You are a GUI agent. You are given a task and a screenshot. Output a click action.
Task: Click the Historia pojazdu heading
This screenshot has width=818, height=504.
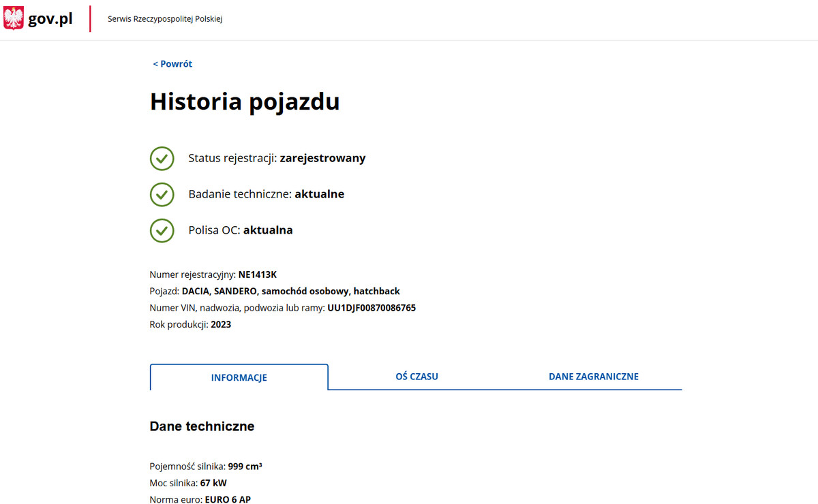click(245, 101)
